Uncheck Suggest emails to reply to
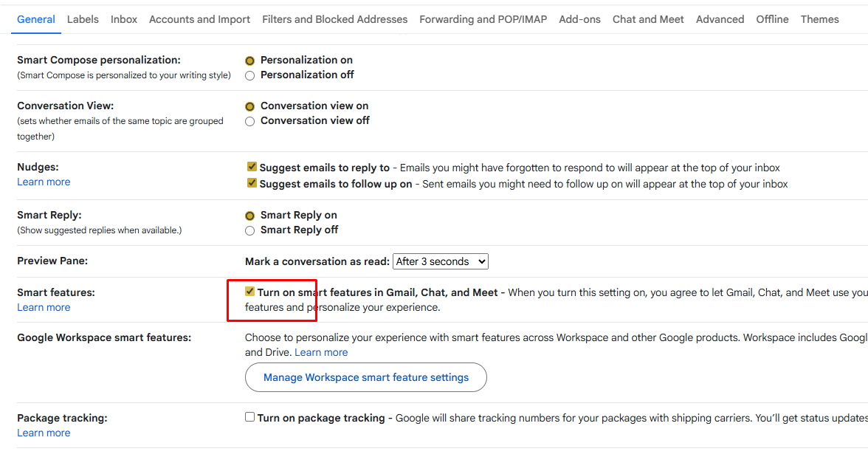 tap(252, 168)
